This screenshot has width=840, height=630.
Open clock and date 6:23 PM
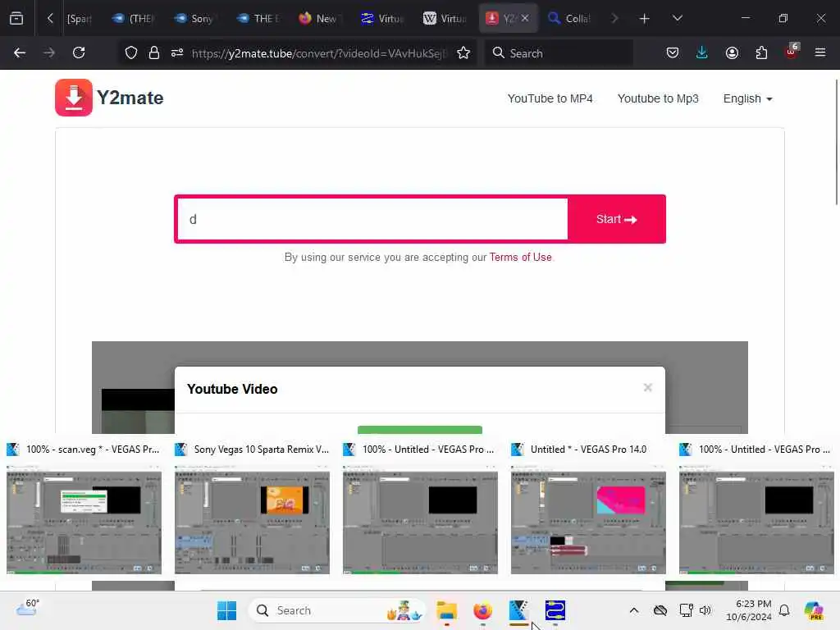pos(748,610)
